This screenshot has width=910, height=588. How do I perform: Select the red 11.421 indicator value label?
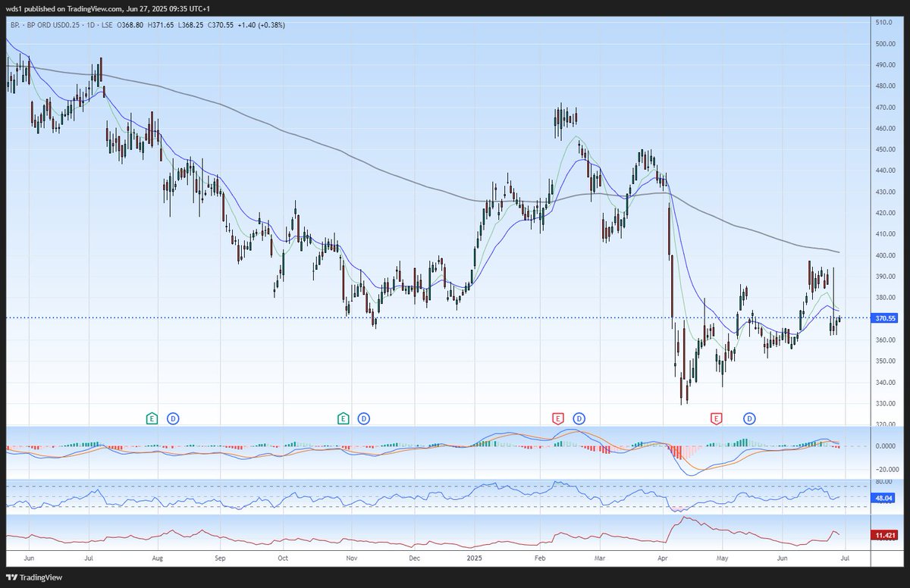click(884, 535)
